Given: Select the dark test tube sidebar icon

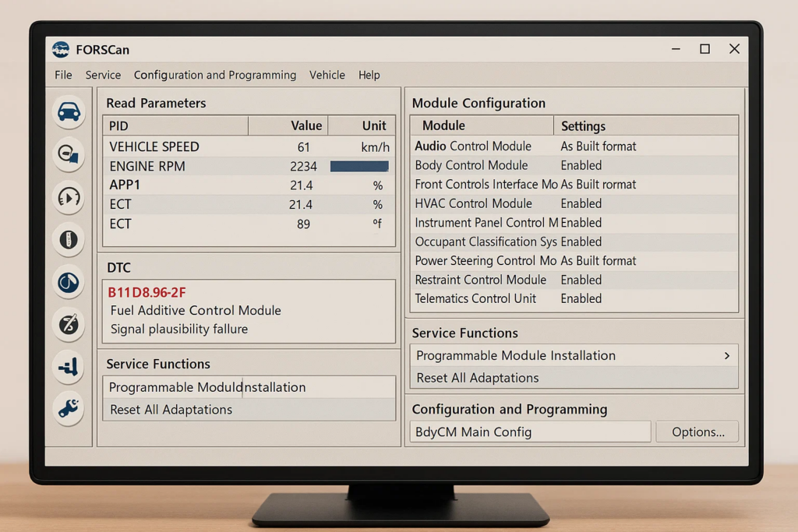Looking at the screenshot, I should point(69,240).
